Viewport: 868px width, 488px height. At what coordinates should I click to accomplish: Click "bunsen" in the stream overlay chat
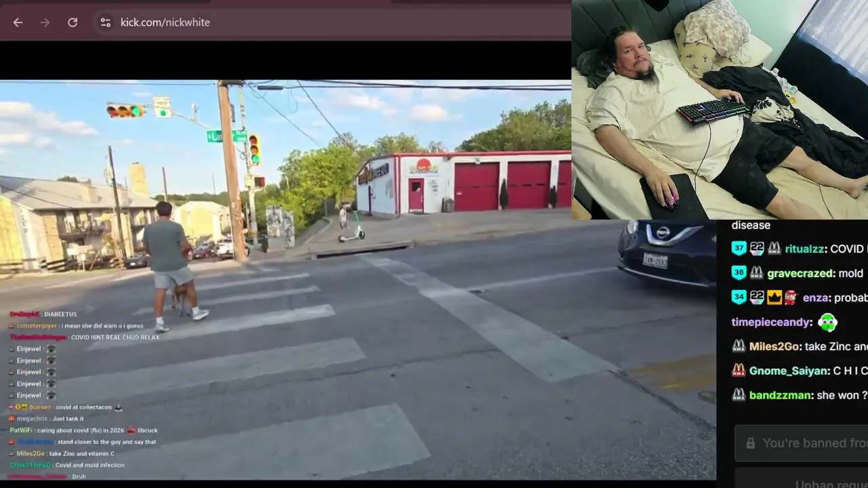[40, 407]
